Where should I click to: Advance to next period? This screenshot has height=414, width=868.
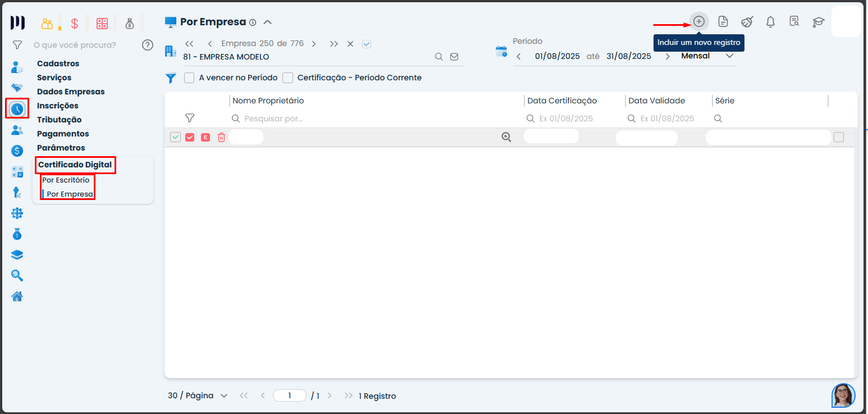tap(668, 56)
